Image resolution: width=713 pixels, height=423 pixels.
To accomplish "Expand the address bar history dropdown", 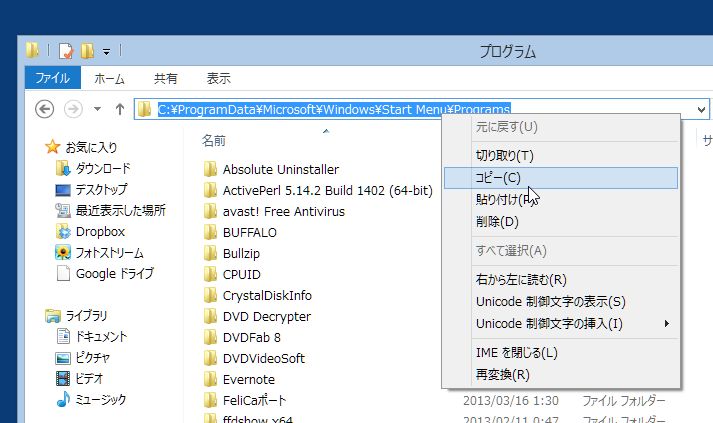I will (701, 110).
